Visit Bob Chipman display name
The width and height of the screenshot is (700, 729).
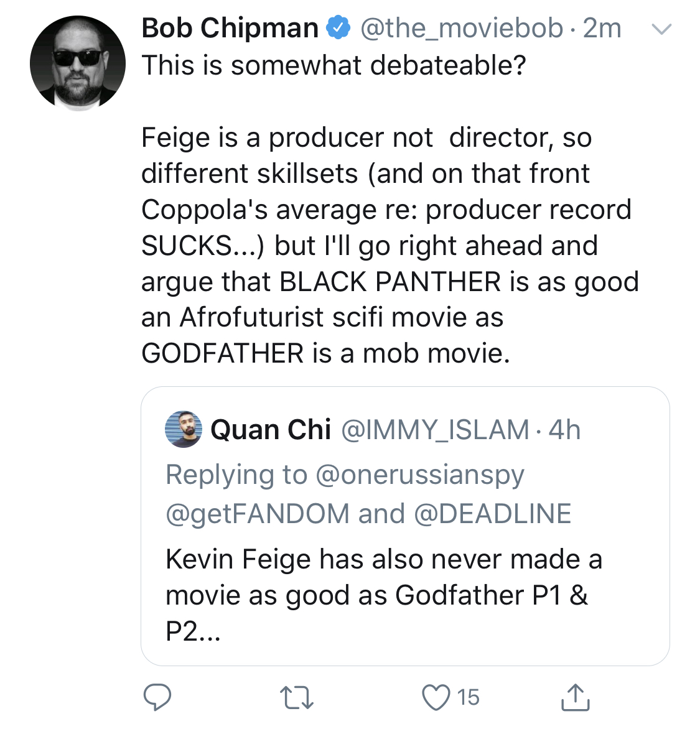tap(230, 28)
